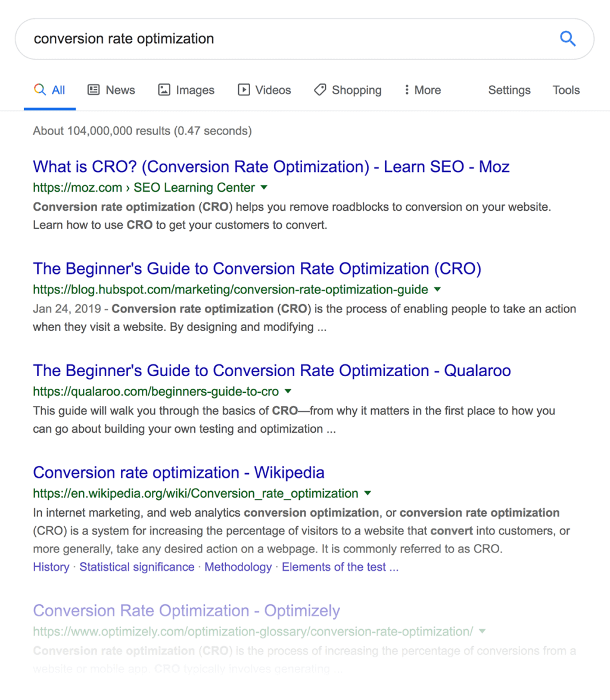Jump to Wikipedia's Statistical significance section
Screen dimensions: 610x700
click(137, 567)
